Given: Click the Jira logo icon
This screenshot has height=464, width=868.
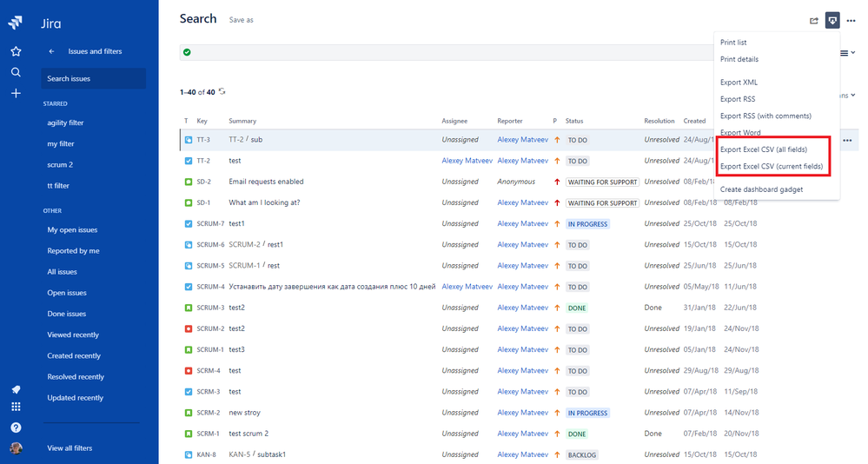Looking at the screenshot, I should [x=16, y=23].
